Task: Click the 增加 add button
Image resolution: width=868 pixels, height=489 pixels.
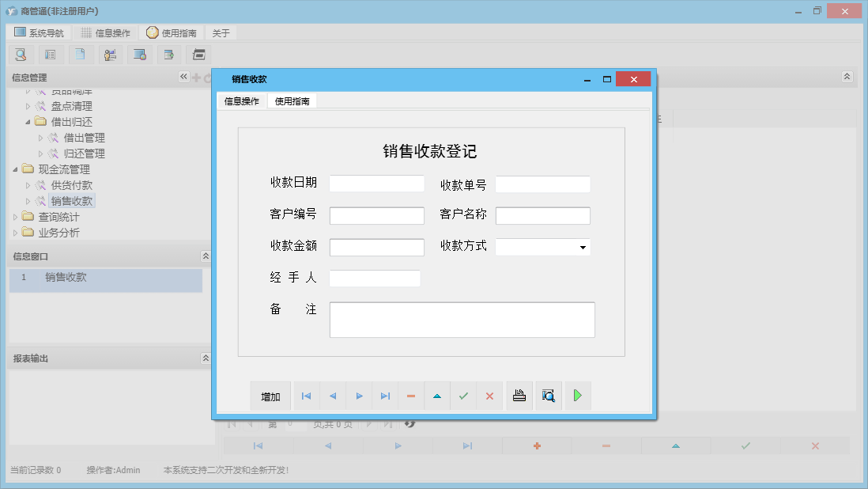Action: [270, 396]
